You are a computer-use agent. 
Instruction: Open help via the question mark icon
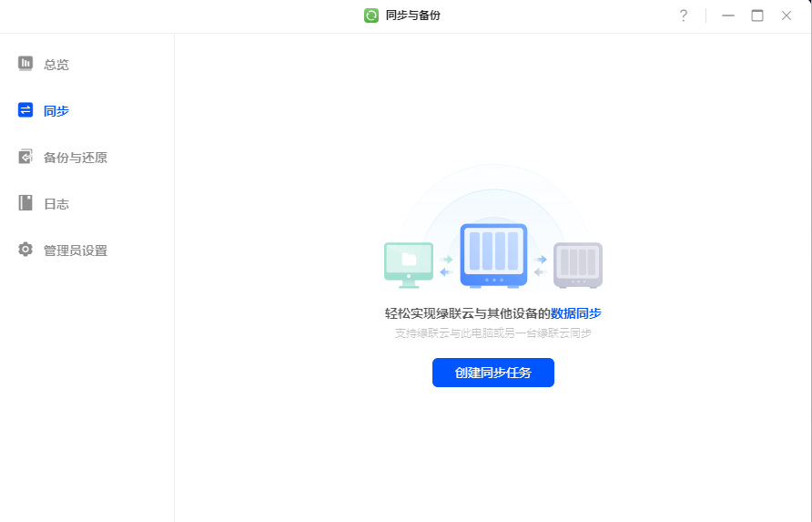pyautogui.click(x=683, y=15)
